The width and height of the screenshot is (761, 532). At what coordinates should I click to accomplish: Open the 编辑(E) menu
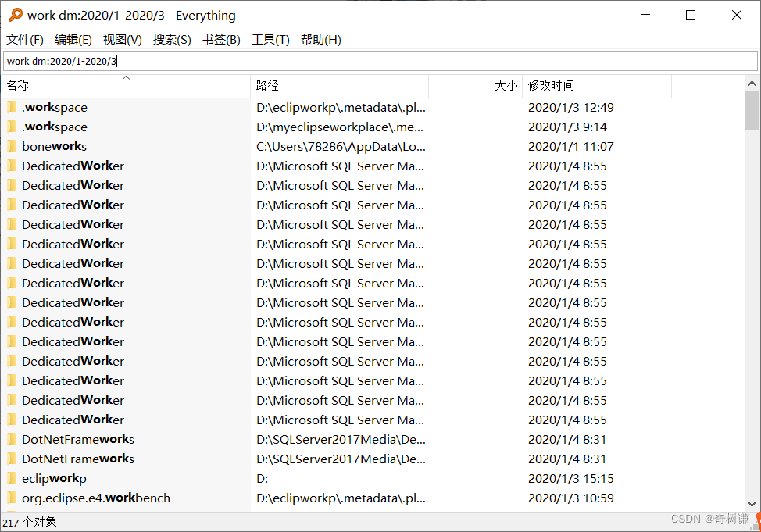pyautogui.click(x=73, y=40)
